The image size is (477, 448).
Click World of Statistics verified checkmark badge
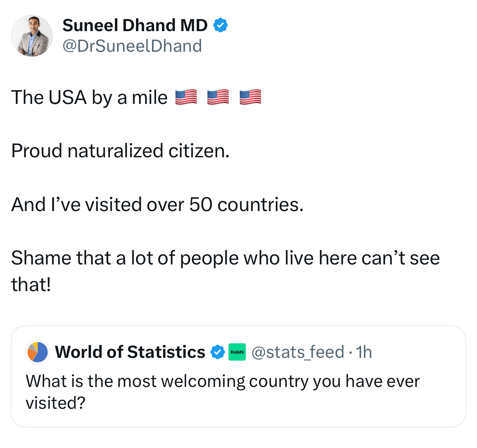point(218,352)
